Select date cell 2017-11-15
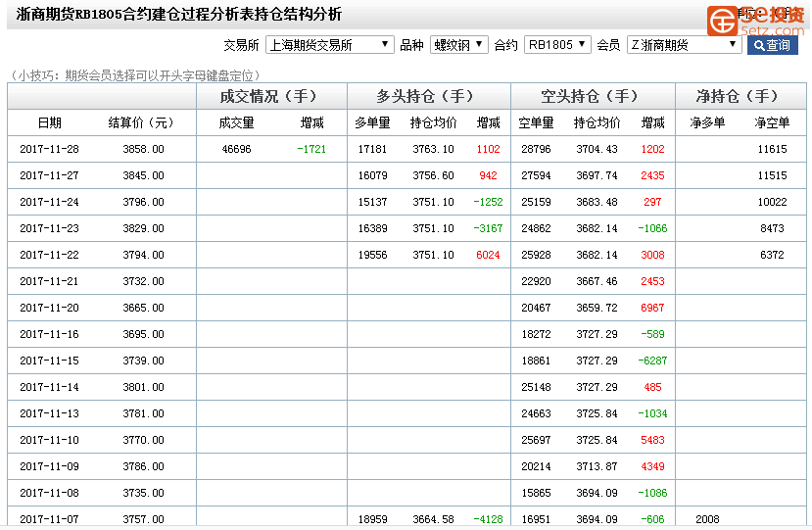 (x=50, y=361)
